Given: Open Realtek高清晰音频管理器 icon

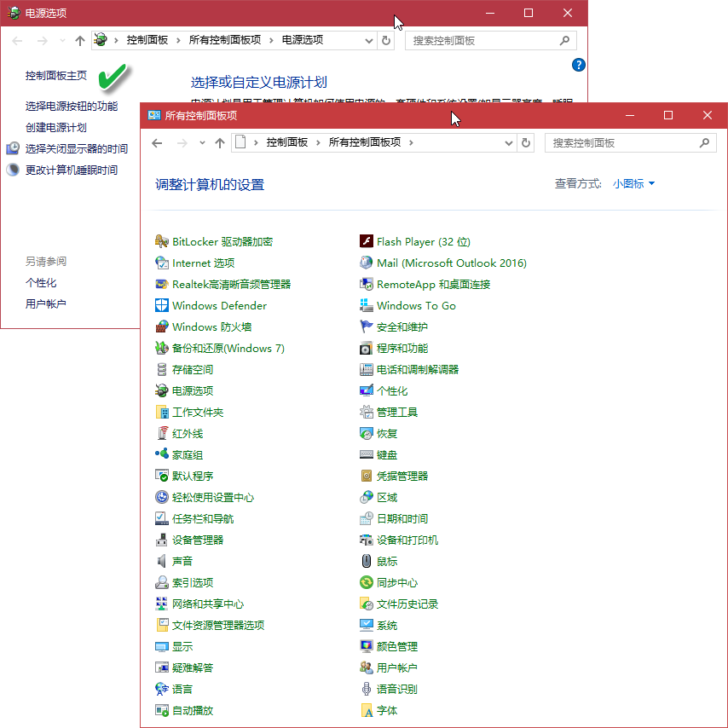Looking at the screenshot, I should coord(162,284).
